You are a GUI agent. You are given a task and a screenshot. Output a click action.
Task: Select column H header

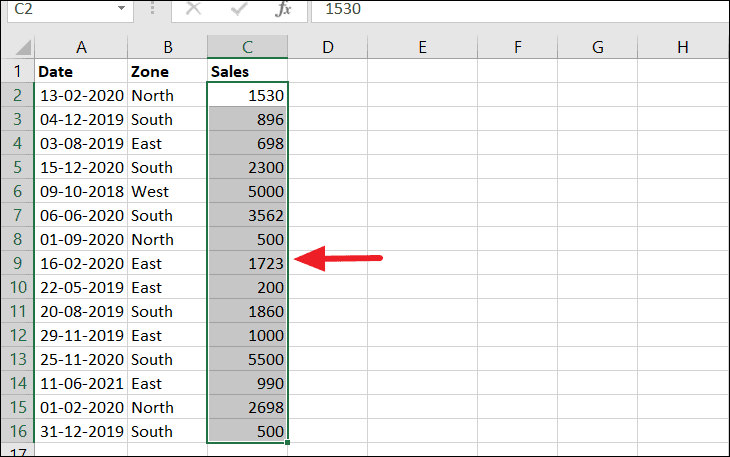(682, 47)
